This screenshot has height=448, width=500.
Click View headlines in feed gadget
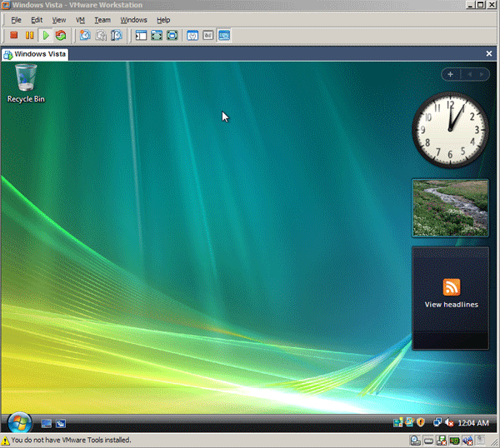coord(451,305)
